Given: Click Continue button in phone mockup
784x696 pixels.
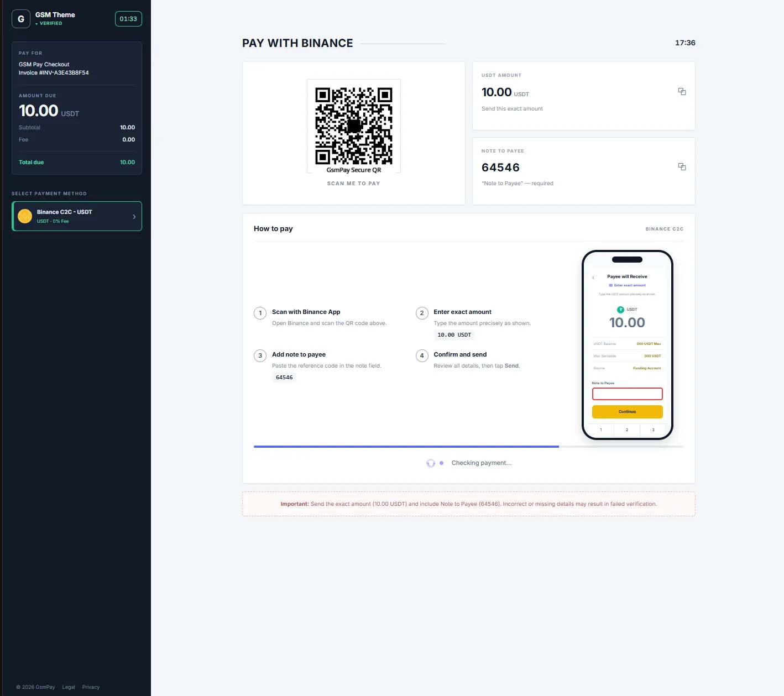Looking at the screenshot, I should pyautogui.click(x=627, y=412).
